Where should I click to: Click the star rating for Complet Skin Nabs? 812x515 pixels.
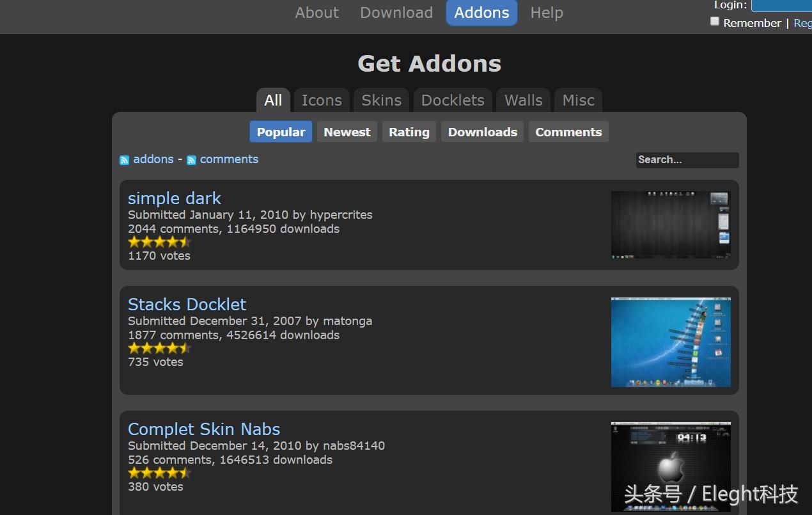click(159, 473)
